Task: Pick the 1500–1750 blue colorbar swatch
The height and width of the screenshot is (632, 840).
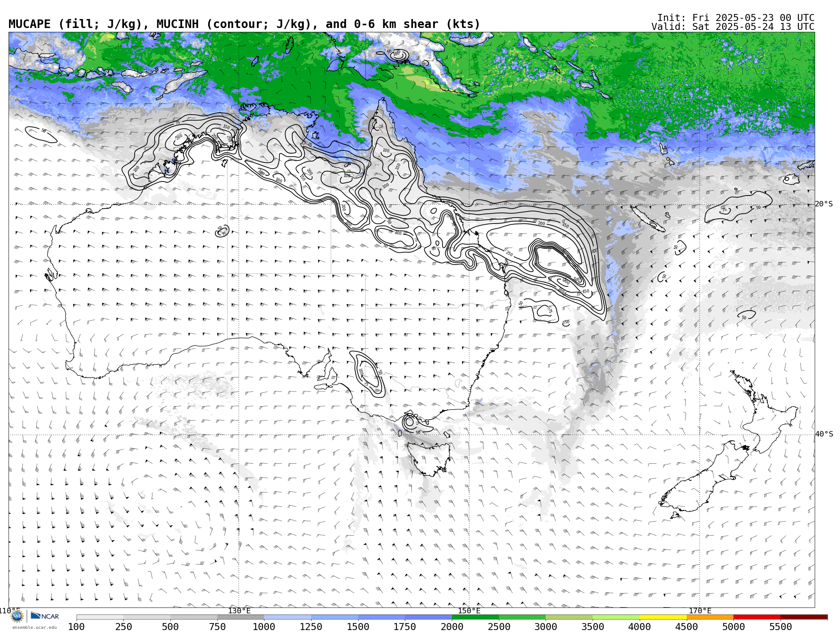Action: pyautogui.click(x=381, y=617)
